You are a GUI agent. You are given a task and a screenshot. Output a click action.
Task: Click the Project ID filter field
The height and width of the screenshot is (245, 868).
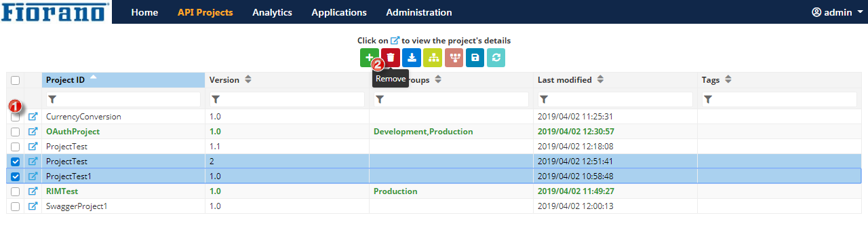click(x=123, y=99)
